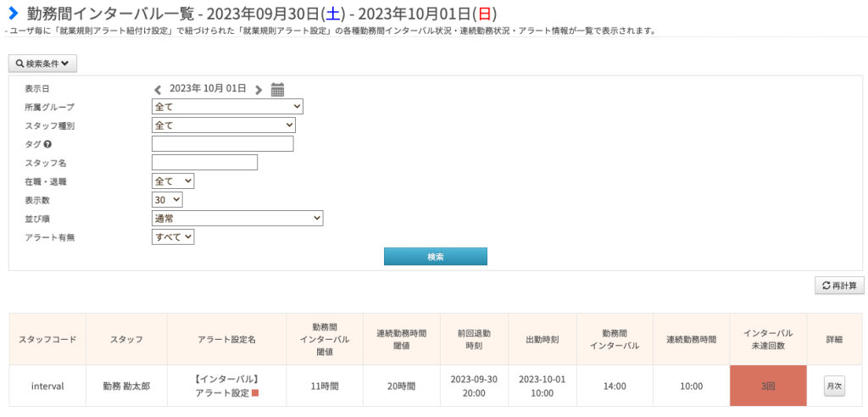
Task: Focus the スタッフ名 input field
Action: tap(205, 162)
